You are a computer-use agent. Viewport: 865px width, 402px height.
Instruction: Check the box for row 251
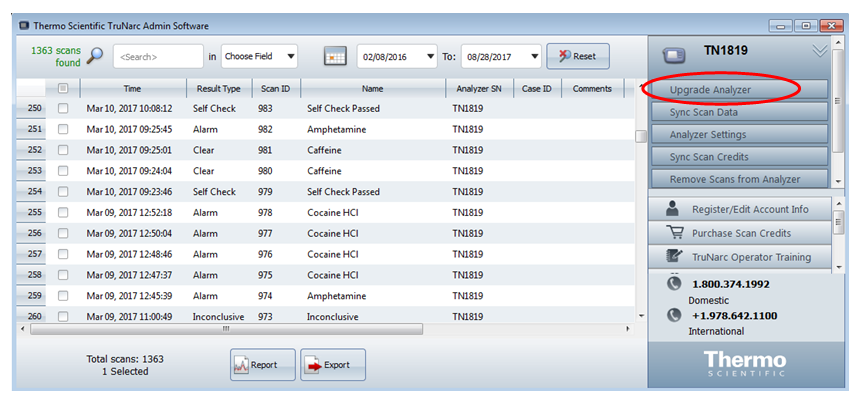63,129
